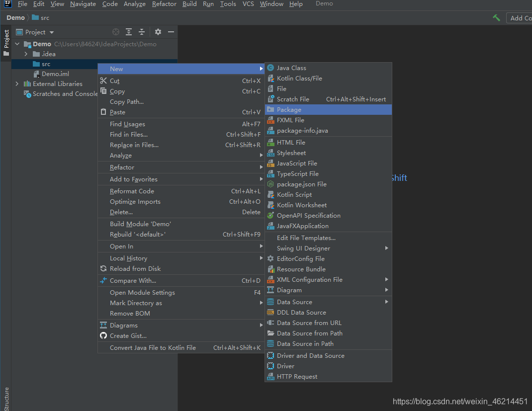
Task: Click Collapse All icon in Project toolbar
Action: point(142,32)
